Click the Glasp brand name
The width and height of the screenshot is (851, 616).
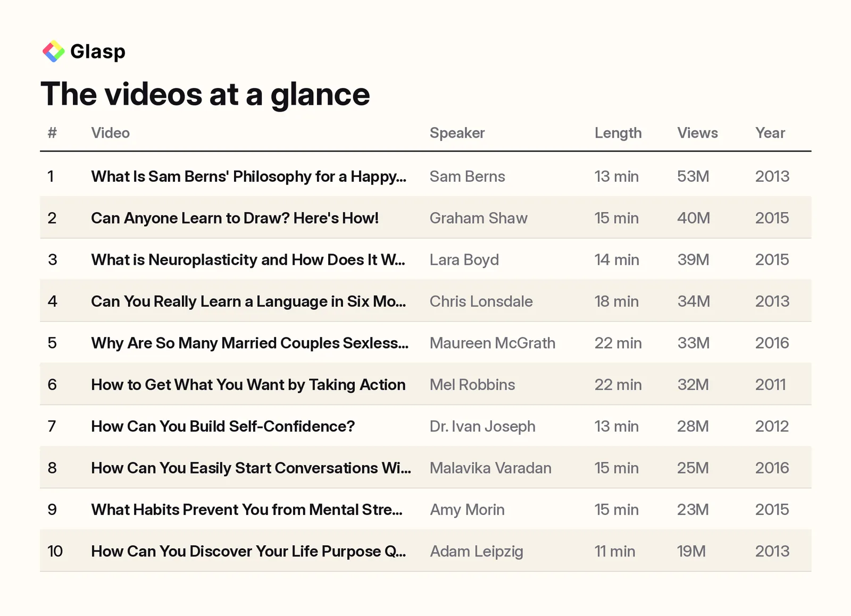[x=98, y=52]
